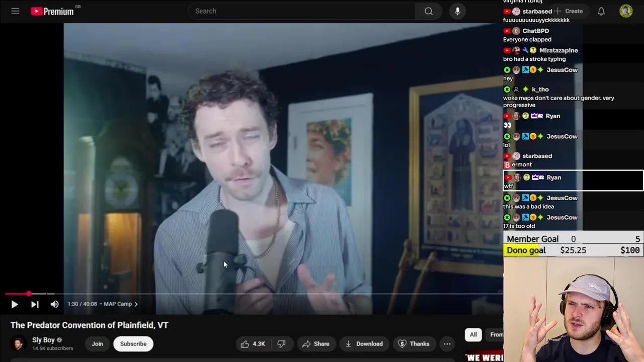Click the 14.6K subscribers text
The height and width of the screenshot is (362, 644).
click(53, 348)
